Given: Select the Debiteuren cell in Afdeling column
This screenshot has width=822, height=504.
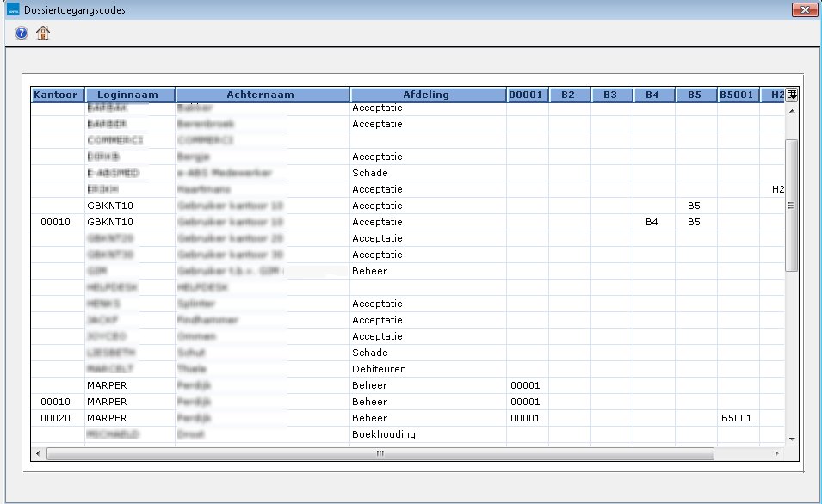Looking at the screenshot, I should click(380, 369).
